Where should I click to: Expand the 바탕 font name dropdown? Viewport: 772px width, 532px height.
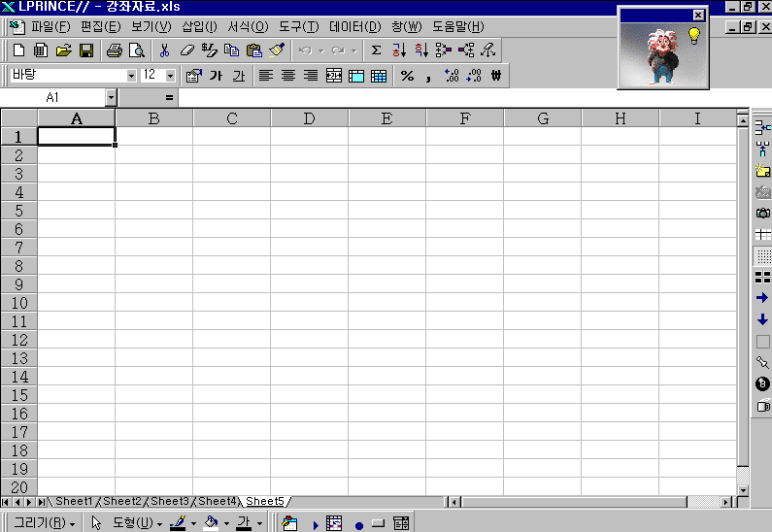[131, 76]
